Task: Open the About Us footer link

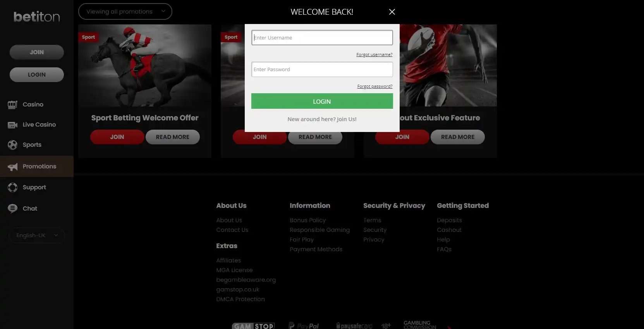Action: [x=229, y=220]
